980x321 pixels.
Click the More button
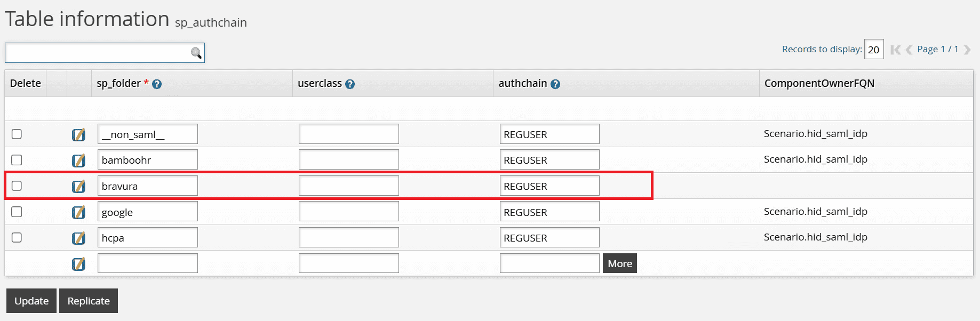tap(619, 263)
